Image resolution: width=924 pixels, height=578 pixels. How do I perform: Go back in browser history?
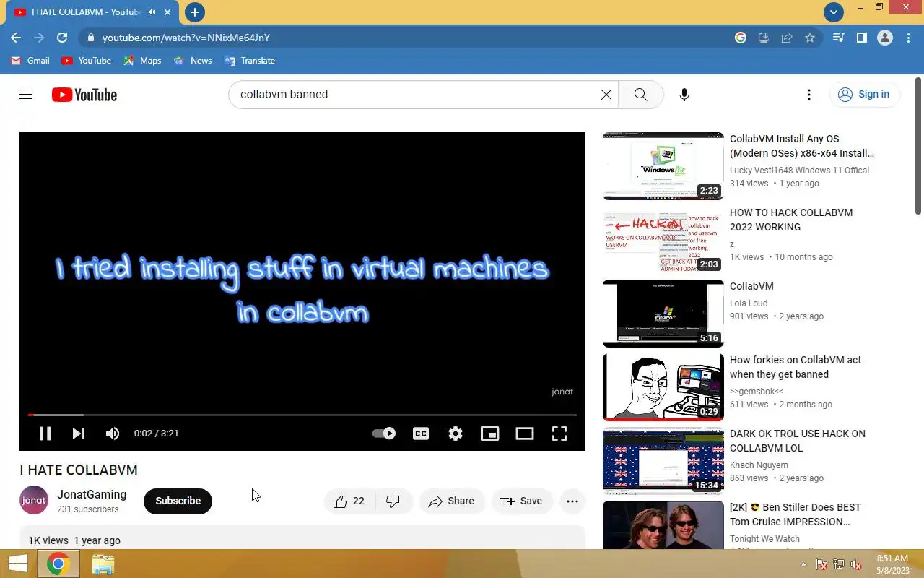pyautogui.click(x=16, y=38)
